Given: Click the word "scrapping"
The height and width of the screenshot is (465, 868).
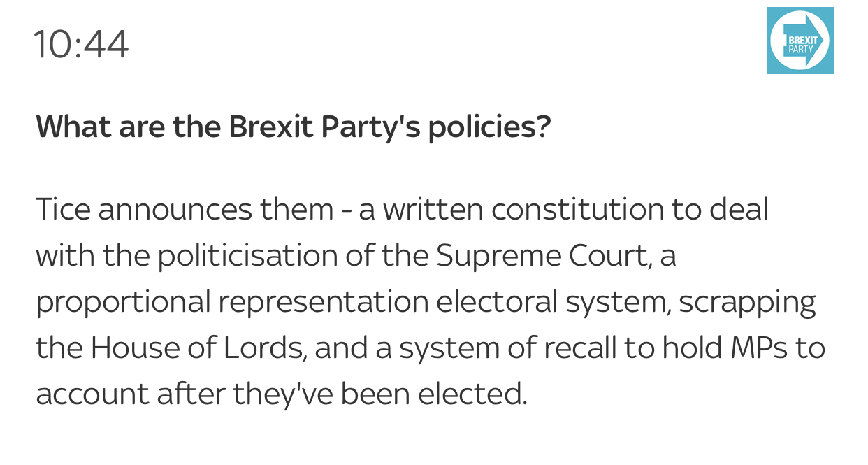Looking at the screenshot, I should point(747,302).
